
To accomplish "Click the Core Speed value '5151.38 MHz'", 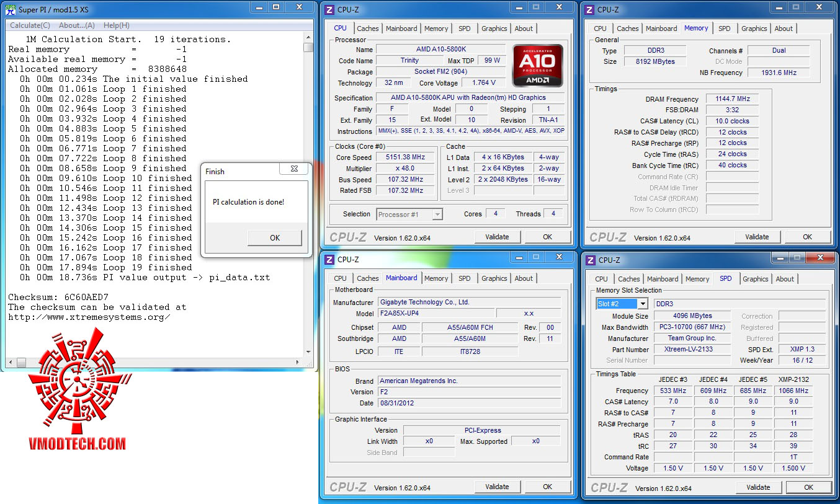I will 406,157.
